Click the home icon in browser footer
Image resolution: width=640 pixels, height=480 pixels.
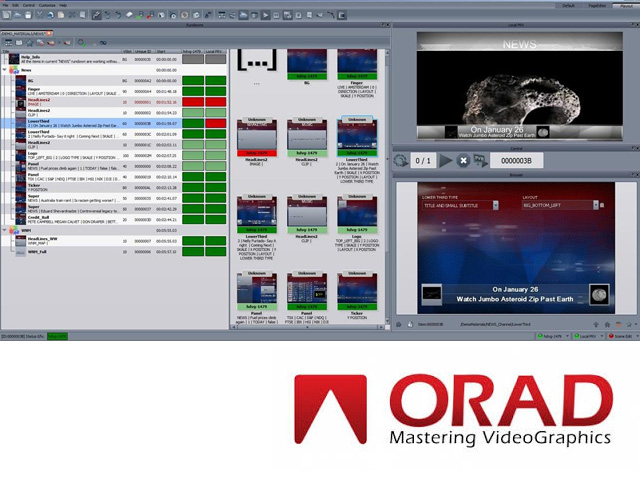click(607, 324)
